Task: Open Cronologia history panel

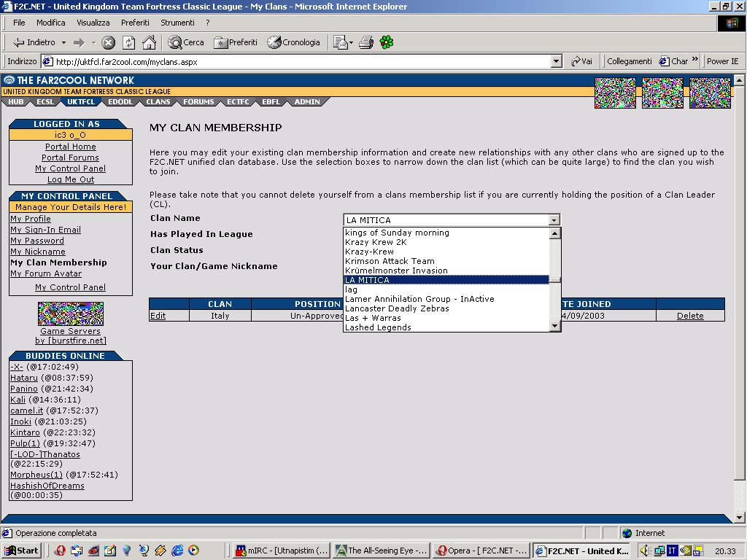Action: point(293,42)
